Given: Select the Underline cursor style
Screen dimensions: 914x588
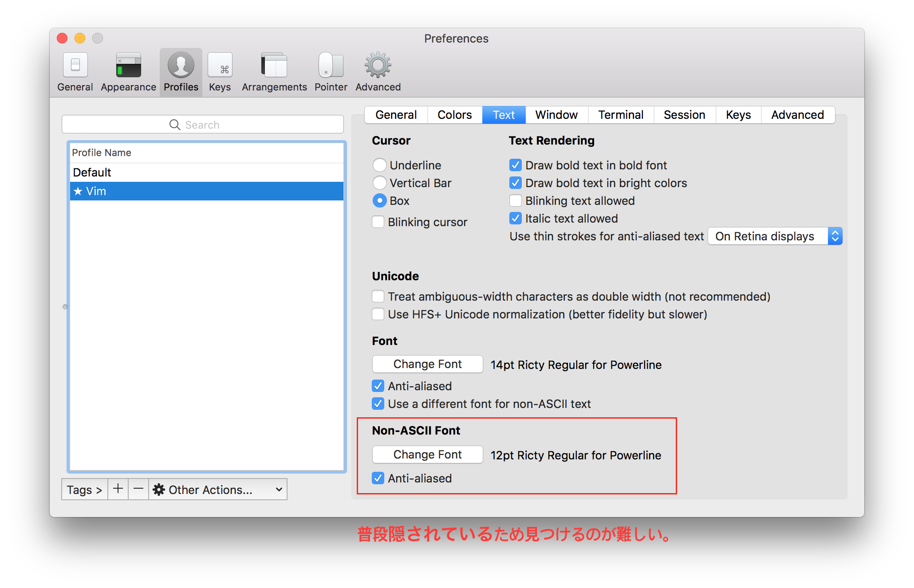Looking at the screenshot, I should 379,165.
